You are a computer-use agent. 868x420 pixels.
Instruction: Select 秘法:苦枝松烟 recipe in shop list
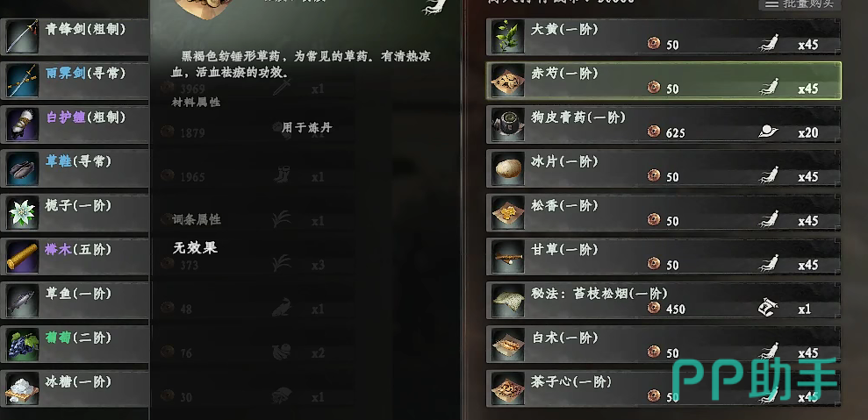click(664, 301)
